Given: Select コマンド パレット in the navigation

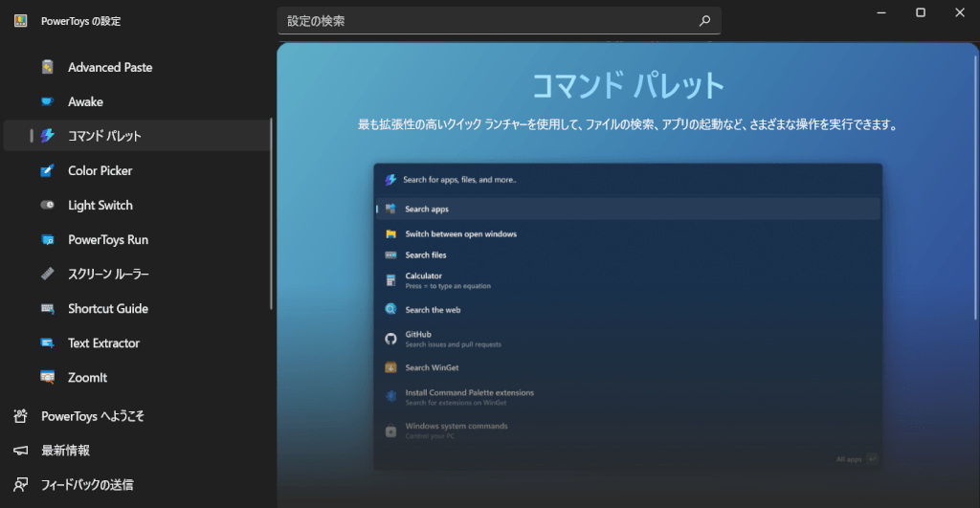Looking at the screenshot, I should pos(104,136).
